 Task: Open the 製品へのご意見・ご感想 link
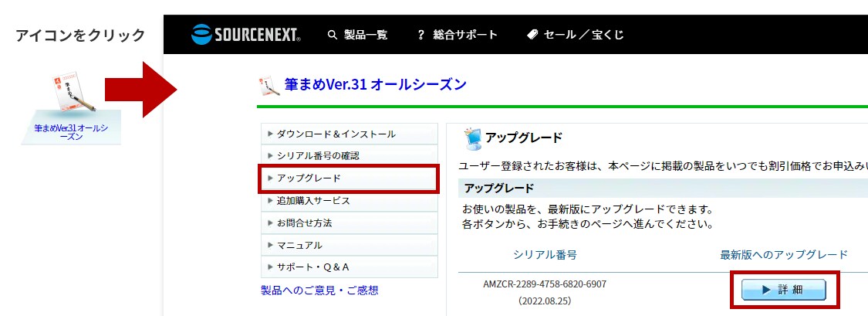(x=319, y=290)
